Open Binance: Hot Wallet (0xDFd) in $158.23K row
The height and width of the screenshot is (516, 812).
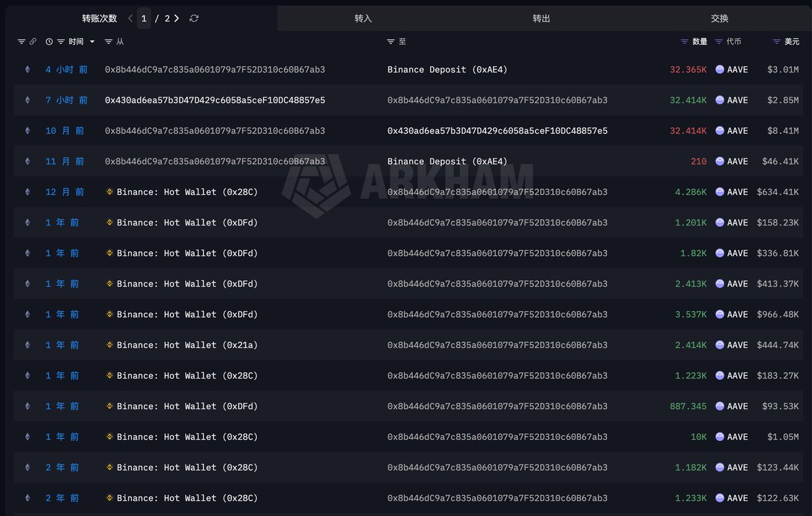187,222
